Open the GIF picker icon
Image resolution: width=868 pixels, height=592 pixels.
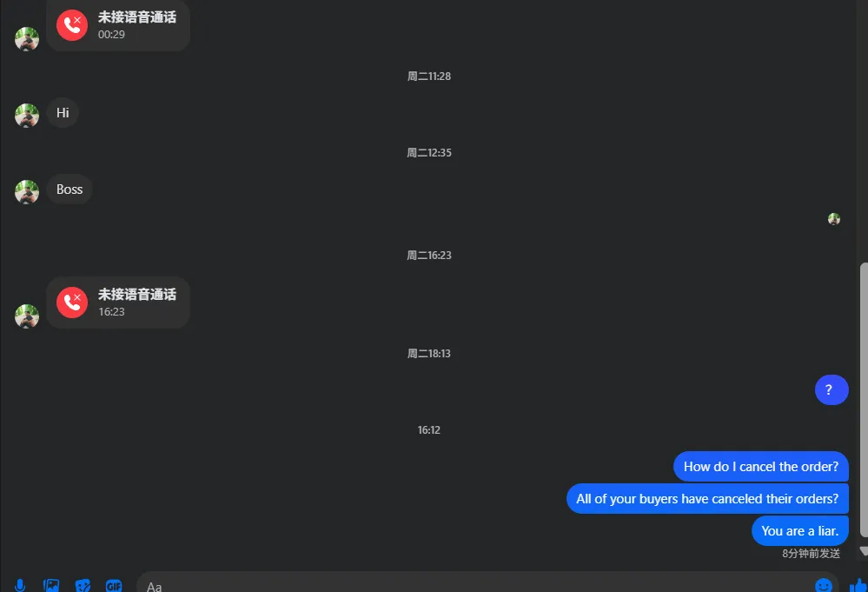[114, 585]
